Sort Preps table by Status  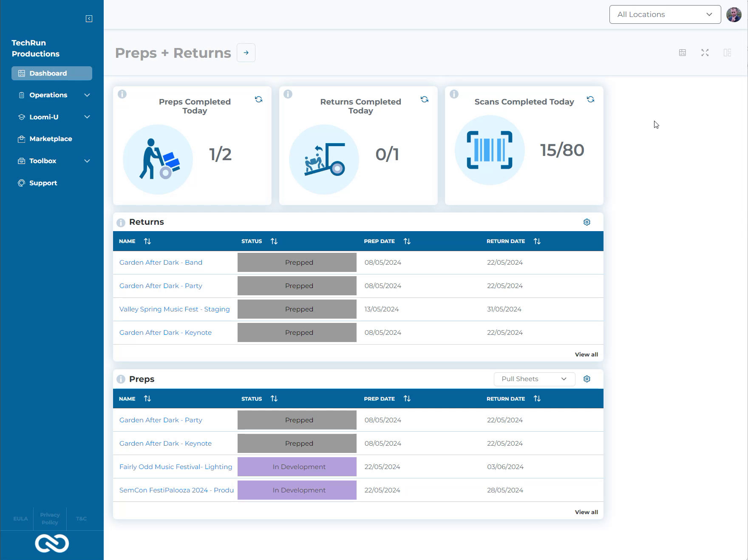[x=274, y=399]
